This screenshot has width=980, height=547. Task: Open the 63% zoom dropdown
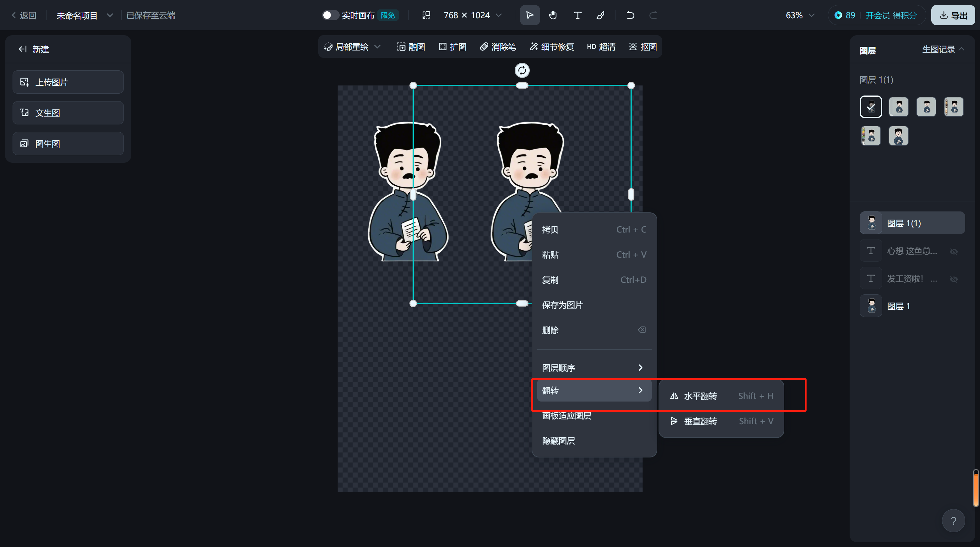[799, 15]
